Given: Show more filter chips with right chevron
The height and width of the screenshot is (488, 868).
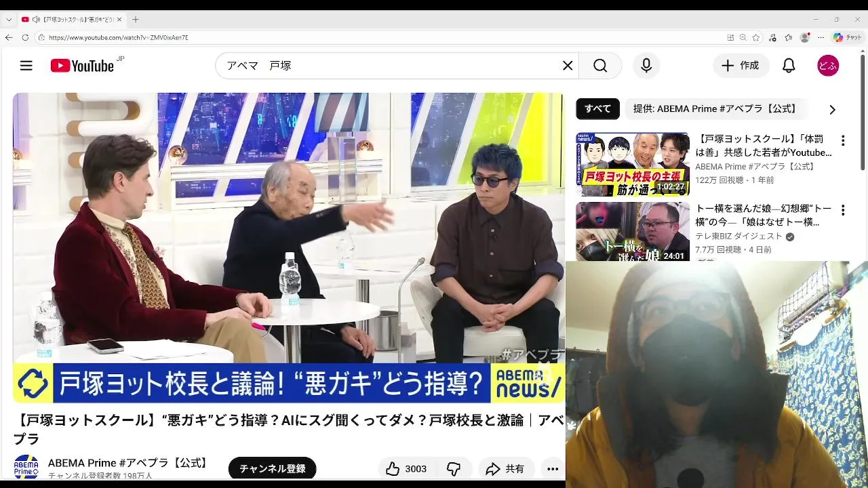Looking at the screenshot, I should point(832,109).
